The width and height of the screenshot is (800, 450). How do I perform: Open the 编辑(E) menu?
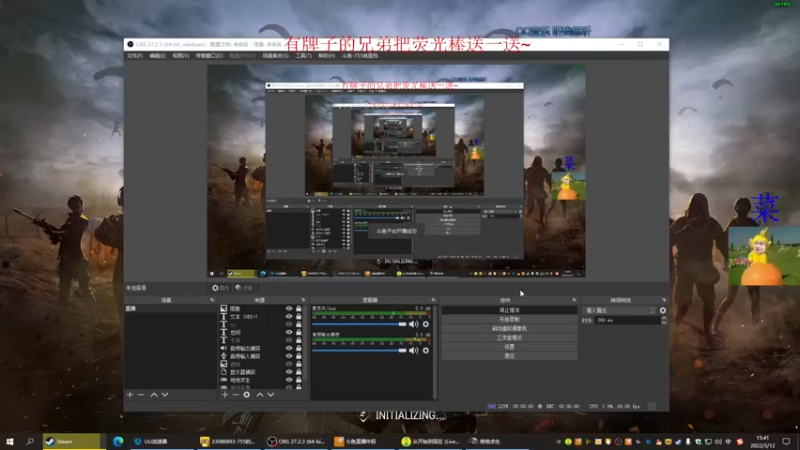[x=157, y=56]
